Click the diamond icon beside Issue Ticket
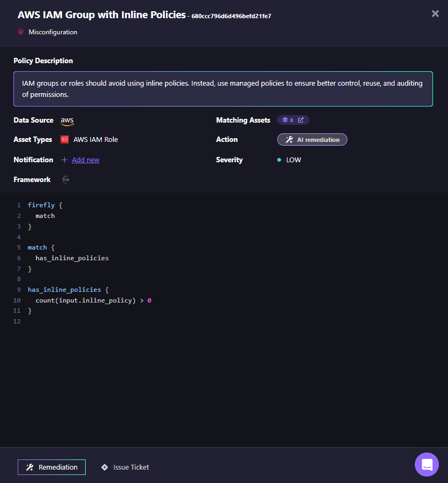 105,467
